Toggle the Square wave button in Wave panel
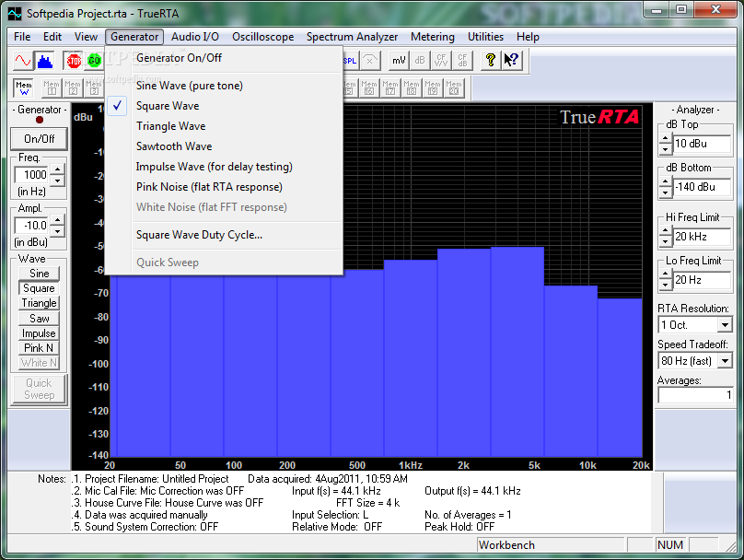The width and height of the screenshot is (744, 560). pos(39,288)
